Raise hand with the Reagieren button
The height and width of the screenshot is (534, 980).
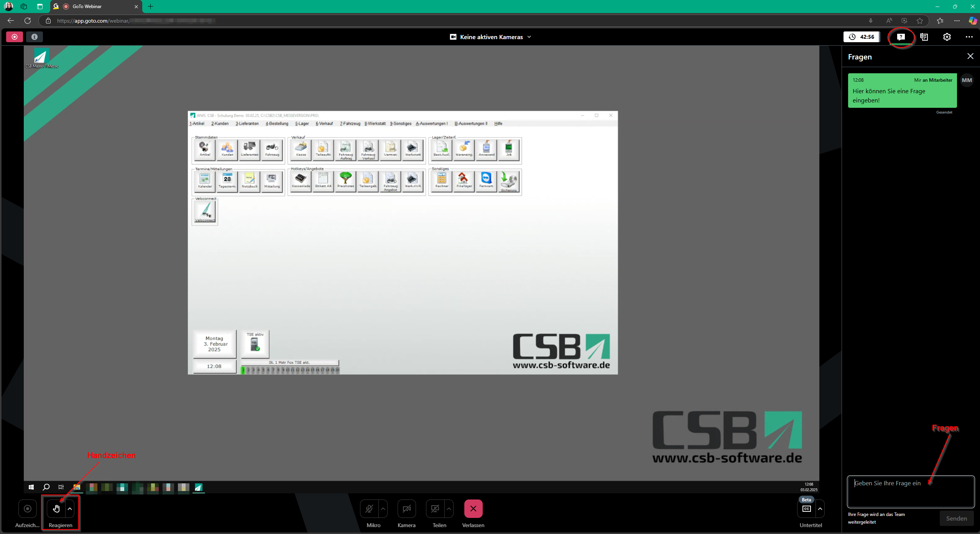pos(56,509)
